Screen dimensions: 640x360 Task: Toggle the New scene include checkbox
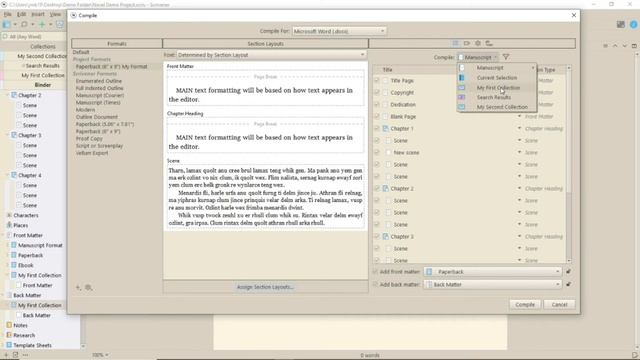pos(377,153)
